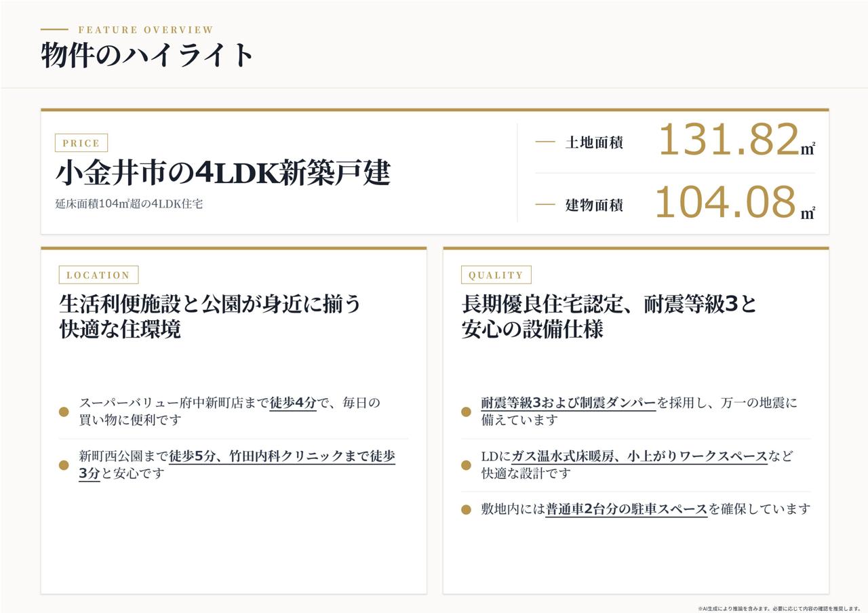Viewport: 868px width, 613px height.
Task: Click the 土地面積 label
Action: tap(594, 142)
